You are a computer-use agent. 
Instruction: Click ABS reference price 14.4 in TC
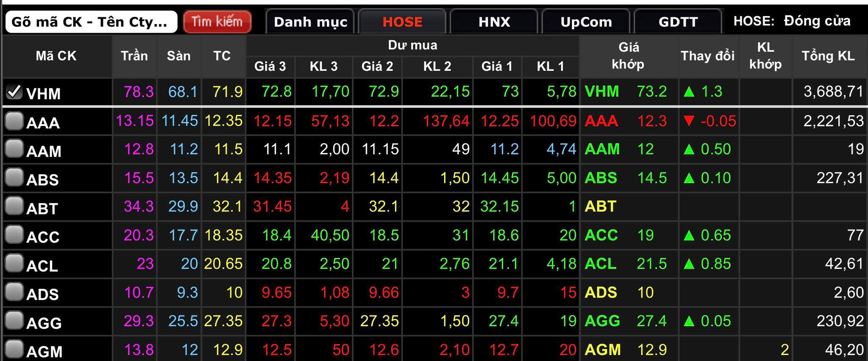click(x=228, y=178)
